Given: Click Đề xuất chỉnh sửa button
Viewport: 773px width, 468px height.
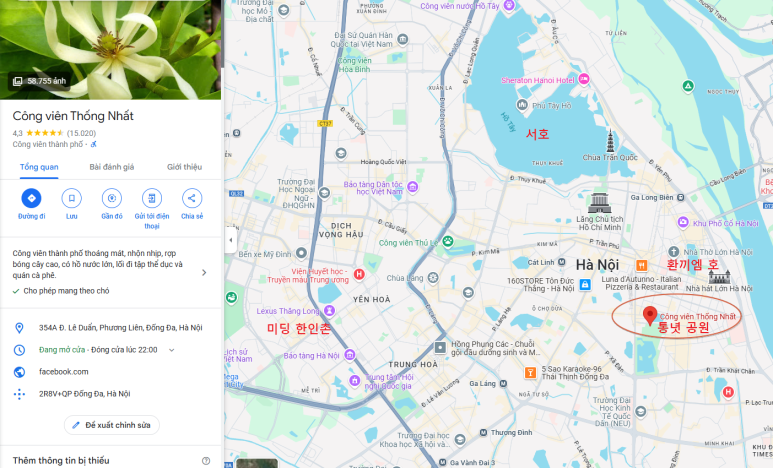Looking at the screenshot, I should point(112,425).
